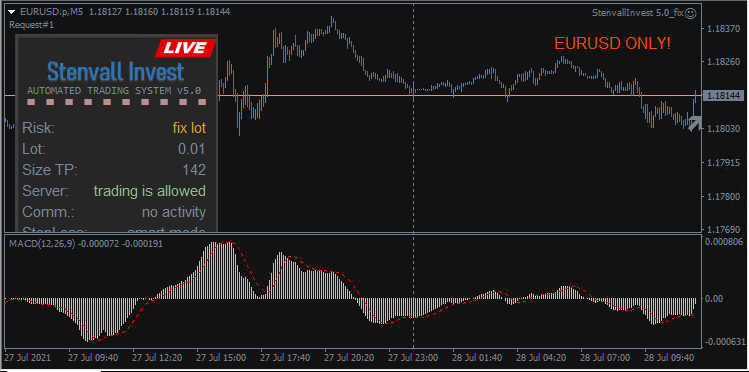Image resolution: width=749 pixels, height=372 pixels.
Task: Click the 28 Jul 09:40 time label
Action: pos(668,357)
